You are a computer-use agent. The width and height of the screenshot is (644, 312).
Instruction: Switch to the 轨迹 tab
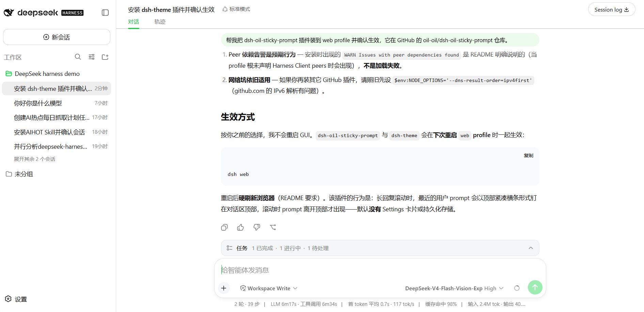(x=160, y=22)
